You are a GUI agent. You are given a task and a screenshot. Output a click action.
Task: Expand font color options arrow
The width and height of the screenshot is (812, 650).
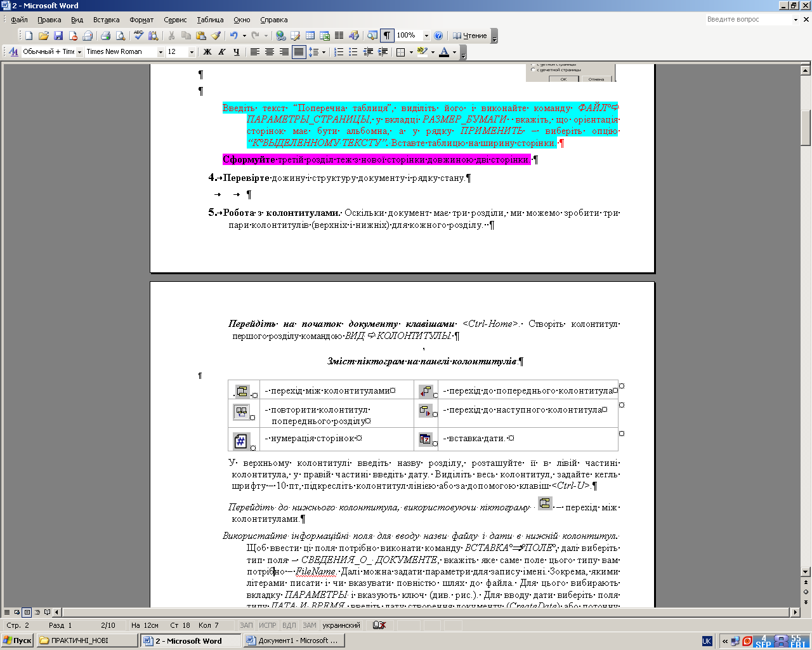tap(454, 51)
